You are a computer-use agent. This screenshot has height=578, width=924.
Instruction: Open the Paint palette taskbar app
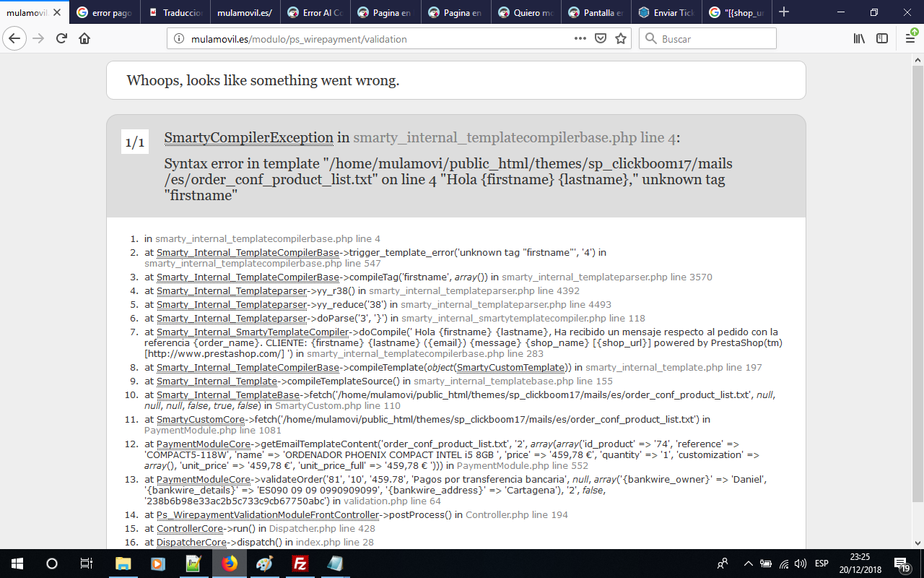(265, 564)
